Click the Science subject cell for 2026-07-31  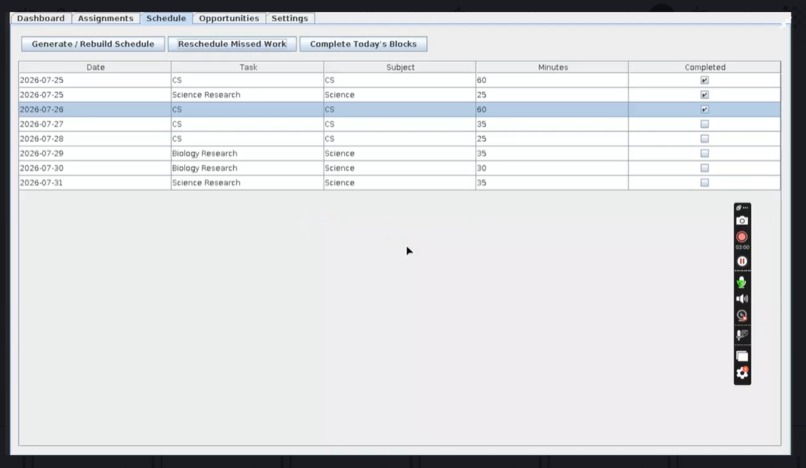[400, 183]
